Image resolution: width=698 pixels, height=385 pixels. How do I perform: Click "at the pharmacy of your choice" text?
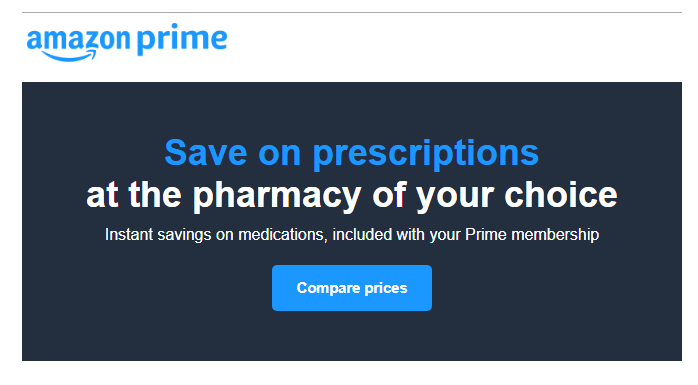coord(352,195)
